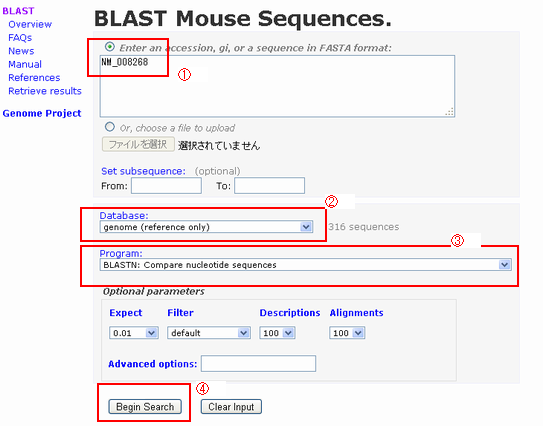Click the subsequence To input field
Image resolution: width=543 pixels, height=426 pixels.
[x=269, y=186]
